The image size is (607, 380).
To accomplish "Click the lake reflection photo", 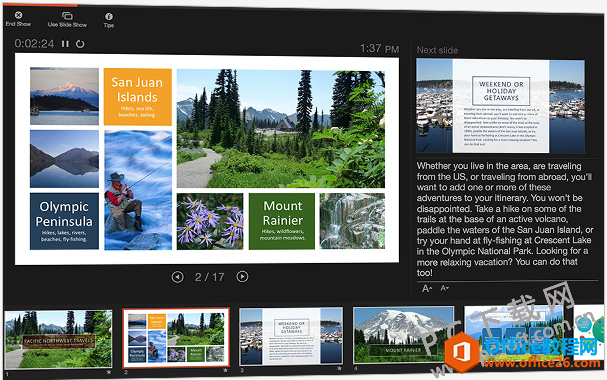I will pos(64,159).
